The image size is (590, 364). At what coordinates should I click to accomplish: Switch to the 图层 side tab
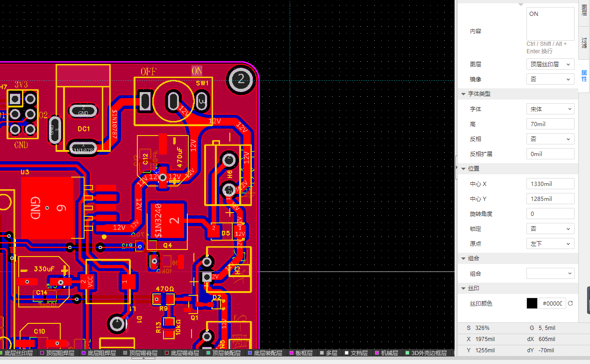click(x=584, y=10)
